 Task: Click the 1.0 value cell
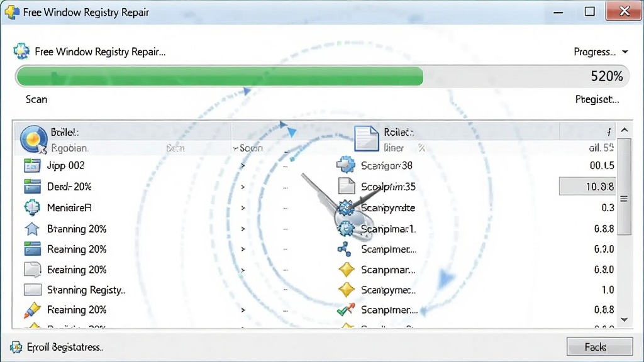pos(608,290)
